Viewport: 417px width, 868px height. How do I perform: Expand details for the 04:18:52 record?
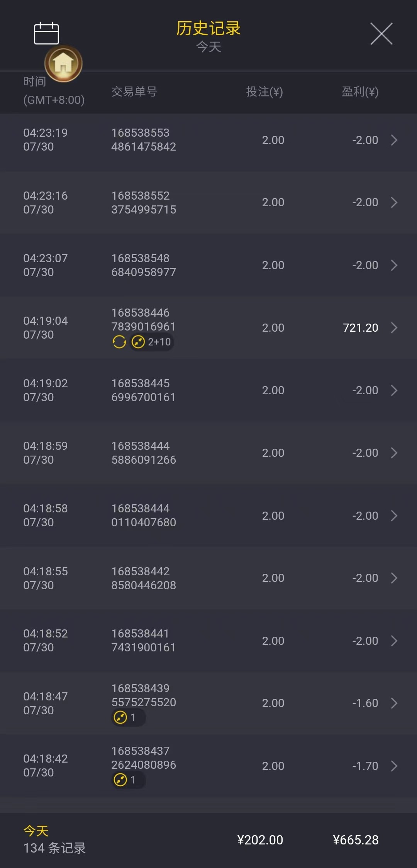tap(394, 641)
